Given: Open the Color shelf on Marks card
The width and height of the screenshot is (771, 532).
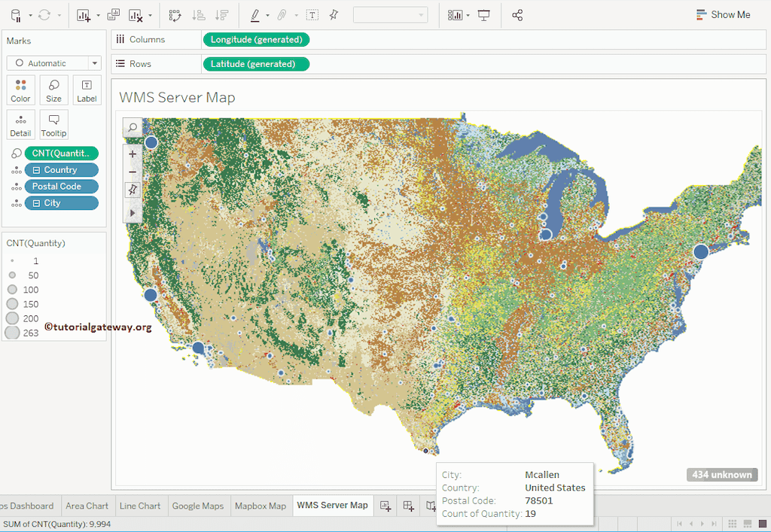Looking at the screenshot, I should pyautogui.click(x=20, y=90).
